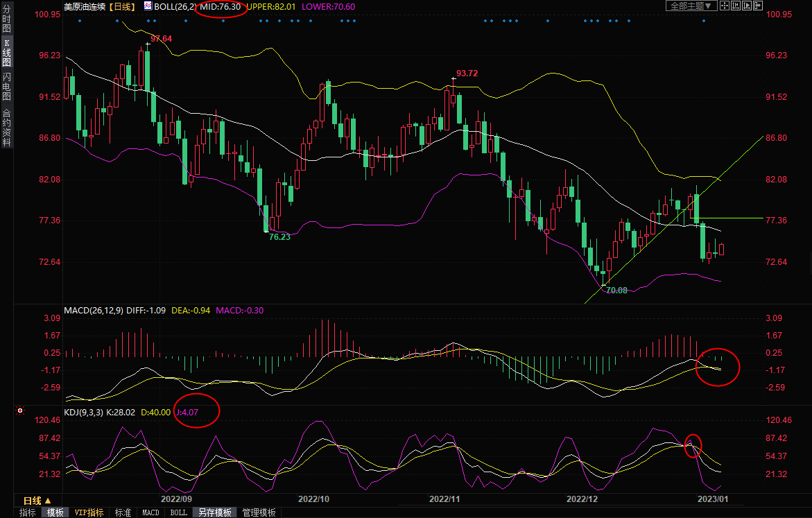Open 合约资料 contract info tab
Viewport: 812px width, 518px height.
(x=6, y=127)
